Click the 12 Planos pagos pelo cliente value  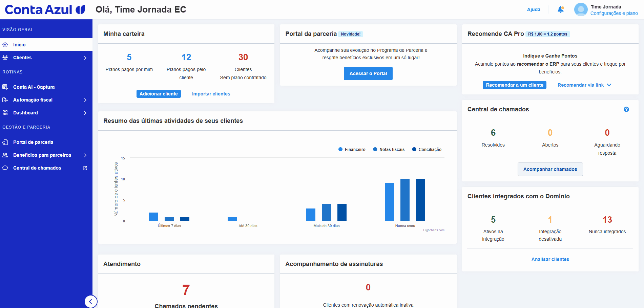click(x=186, y=57)
